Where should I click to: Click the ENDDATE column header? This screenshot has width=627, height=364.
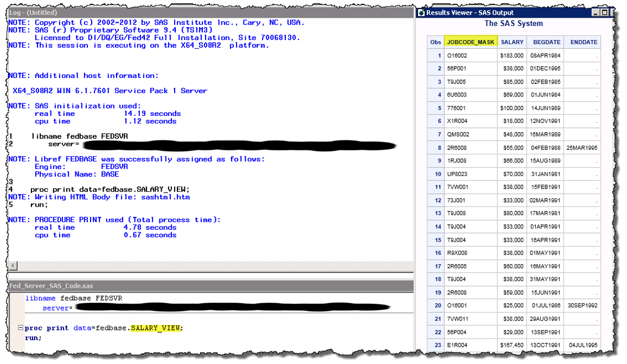(x=584, y=42)
